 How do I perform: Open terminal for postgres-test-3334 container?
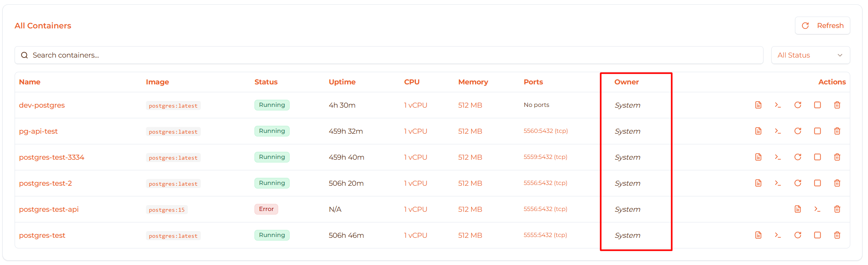click(778, 157)
